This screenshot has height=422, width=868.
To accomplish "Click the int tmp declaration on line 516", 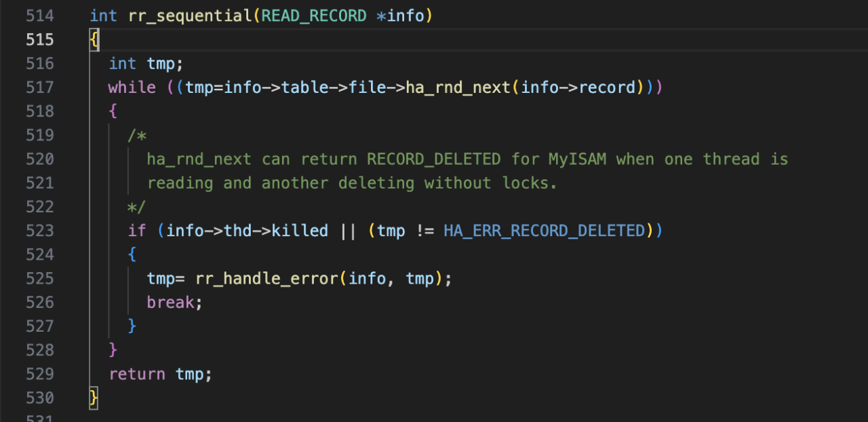I will click(146, 64).
